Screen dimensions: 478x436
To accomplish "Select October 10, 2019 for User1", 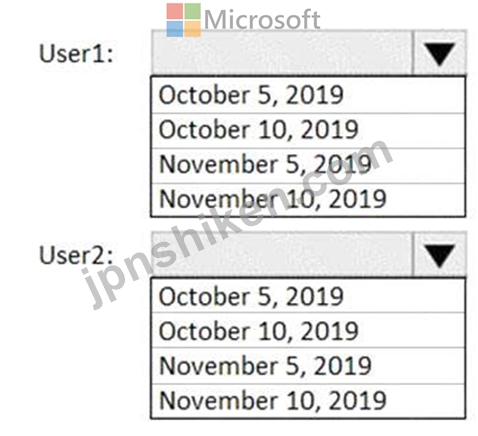I will pyautogui.click(x=308, y=131).
